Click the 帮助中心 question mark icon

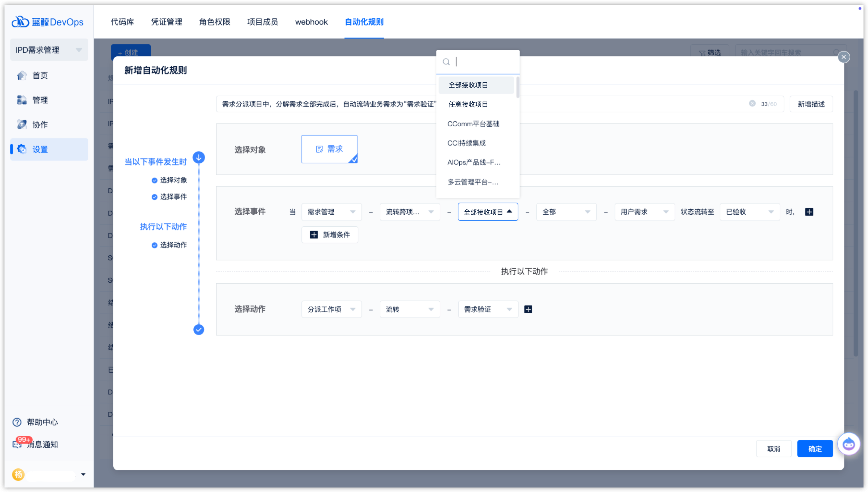(x=17, y=422)
